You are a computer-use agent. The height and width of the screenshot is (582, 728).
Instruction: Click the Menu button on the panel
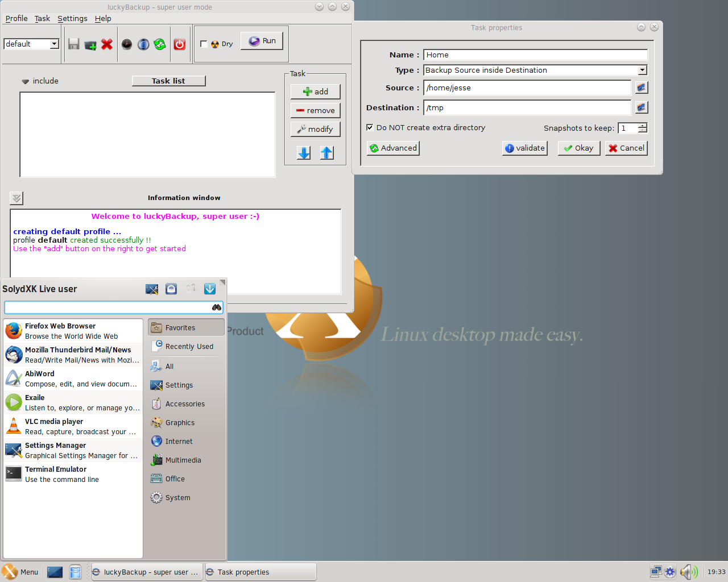pyautogui.click(x=21, y=572)
